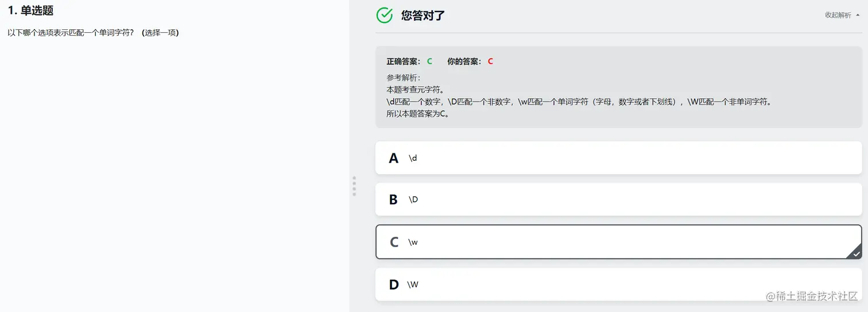
Task: Click the (选择一项) hint text
Action: tap(160, 33)
